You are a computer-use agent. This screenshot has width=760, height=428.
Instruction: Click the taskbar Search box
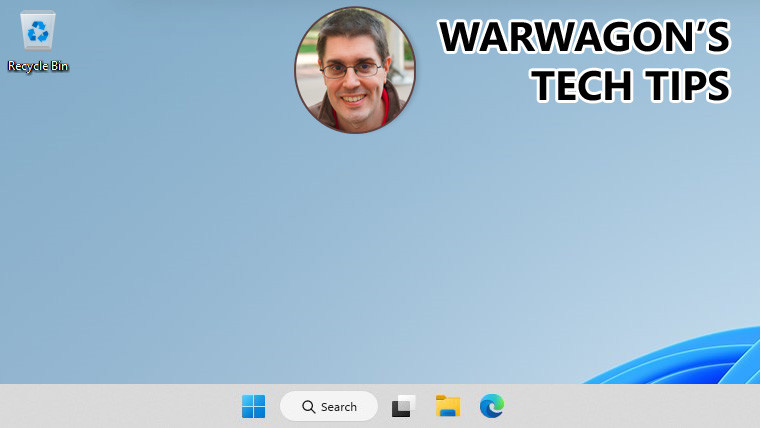point(329,406)
